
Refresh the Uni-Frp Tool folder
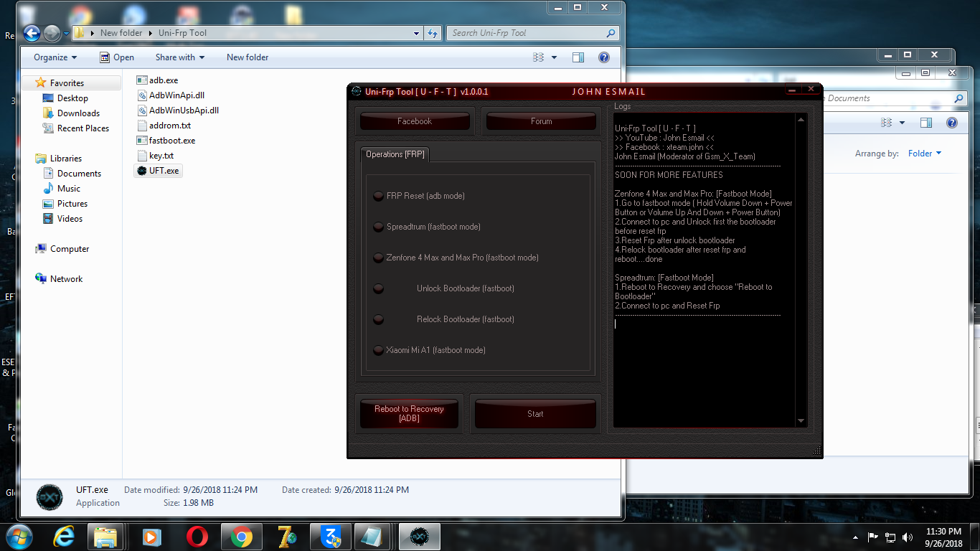(433, 33)
